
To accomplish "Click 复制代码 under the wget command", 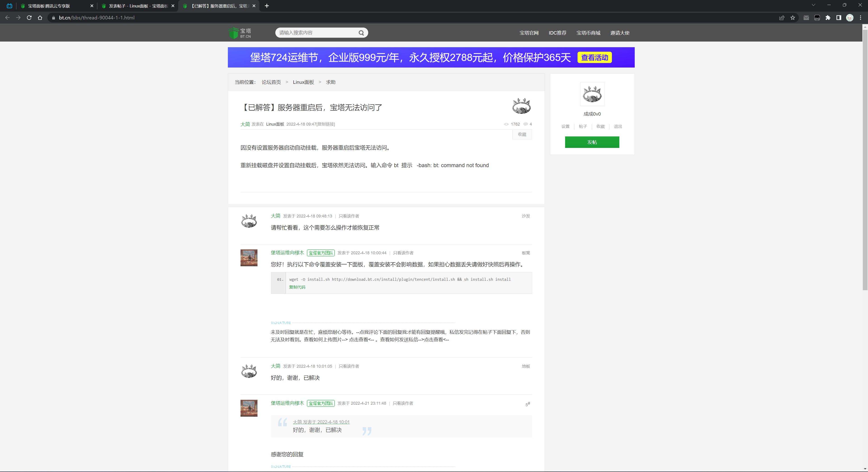I will click(x=297, y=287).
